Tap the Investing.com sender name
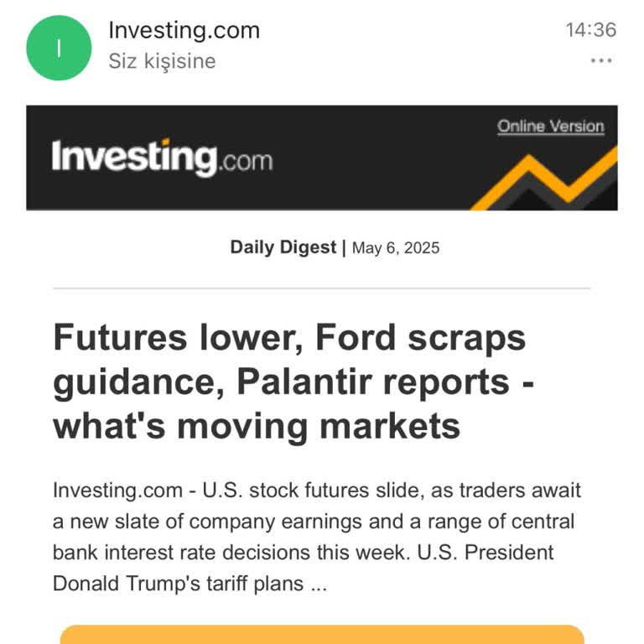This screenshot has height=644, width=644. 184,30
